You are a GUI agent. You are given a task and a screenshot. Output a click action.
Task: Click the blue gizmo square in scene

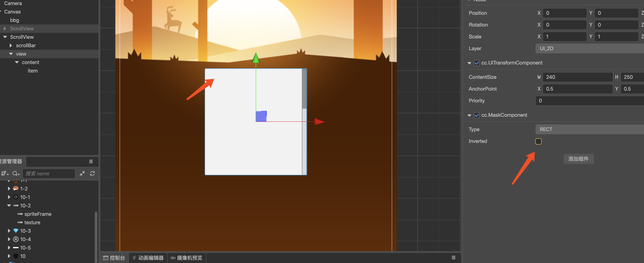(x=261, y=116)
